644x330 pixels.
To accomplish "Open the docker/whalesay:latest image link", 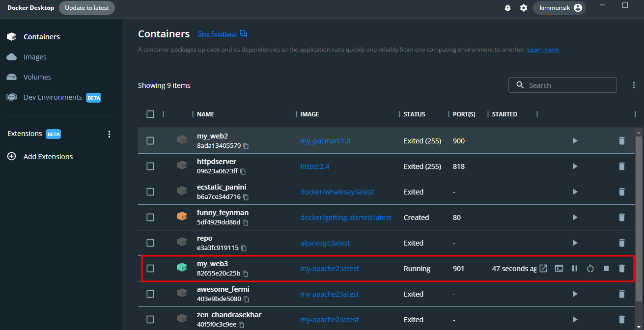I will [337, 192].
